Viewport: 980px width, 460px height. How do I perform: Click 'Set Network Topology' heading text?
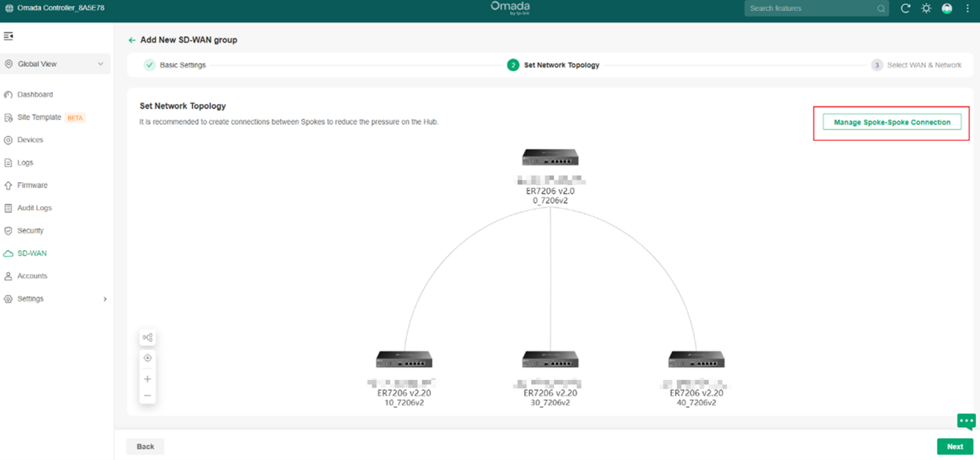point(183,106)
